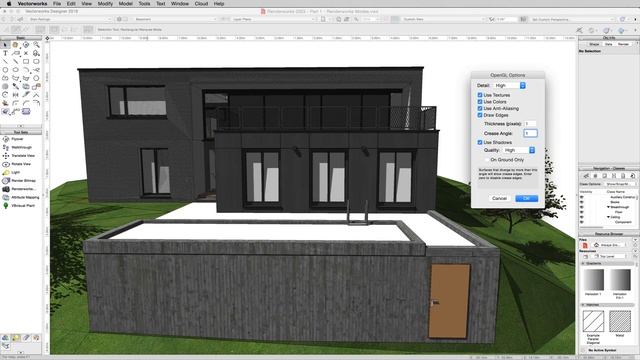
Task: Uncheck the Use Textures checkbox
Action: 480,95
